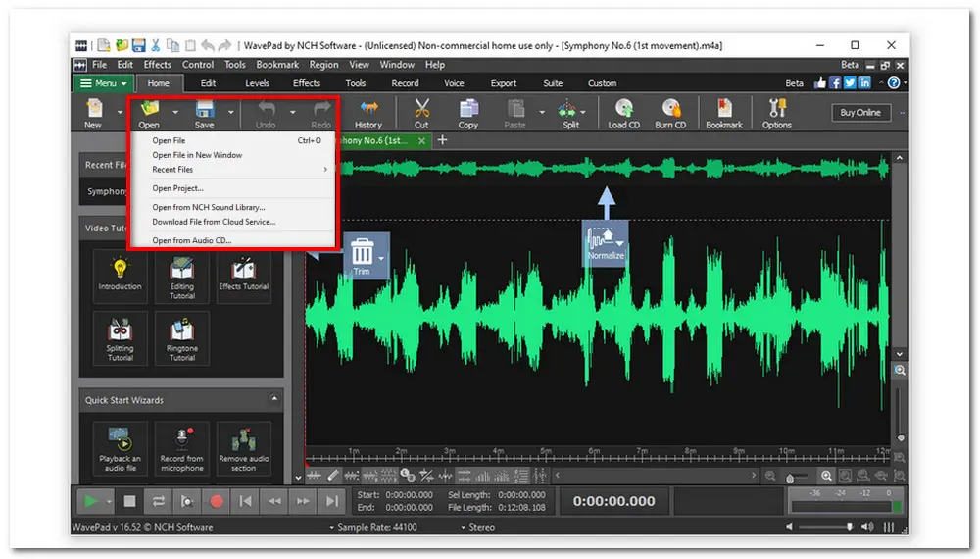This screenshot has height=559, width=980.
Task: Click the Play button in transport
Action: [90, 501]
